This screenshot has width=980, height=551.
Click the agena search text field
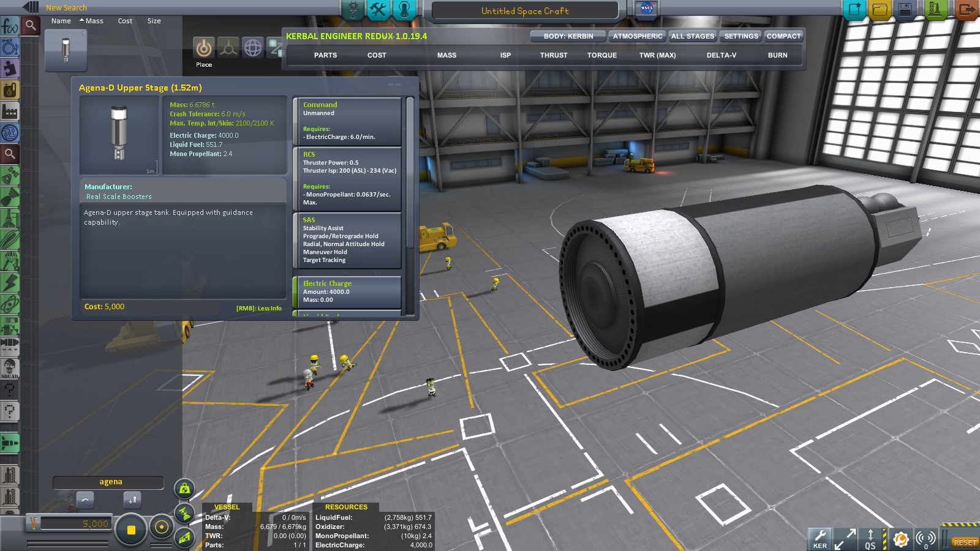click(108, 482)
